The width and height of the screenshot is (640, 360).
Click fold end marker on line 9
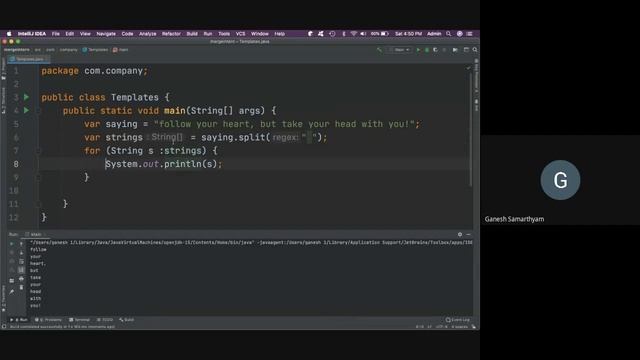point(39,178)
